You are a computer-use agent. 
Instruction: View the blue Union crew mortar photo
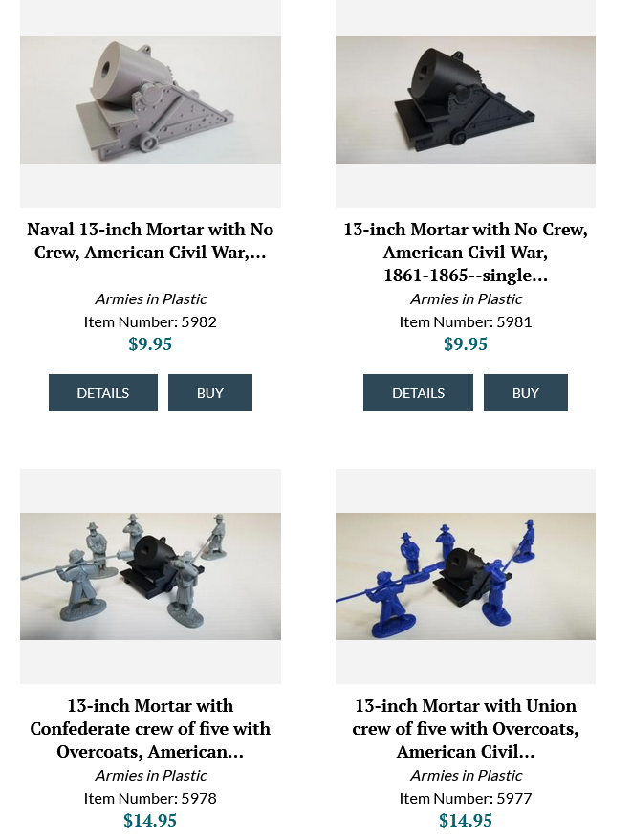[x=466, y=577]
